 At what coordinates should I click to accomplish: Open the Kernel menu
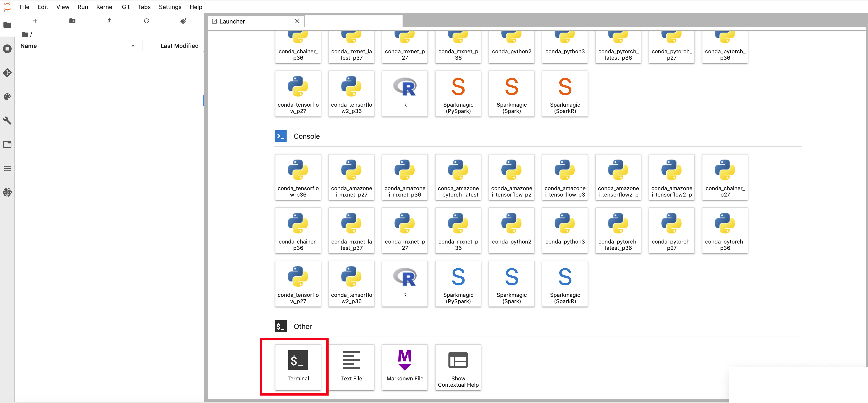104,7
